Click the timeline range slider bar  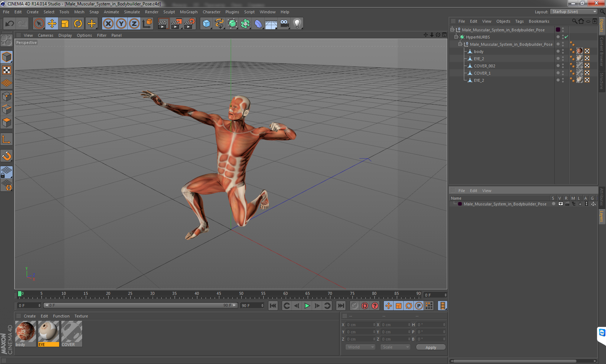pyautogui.click(x=140, y=305)
